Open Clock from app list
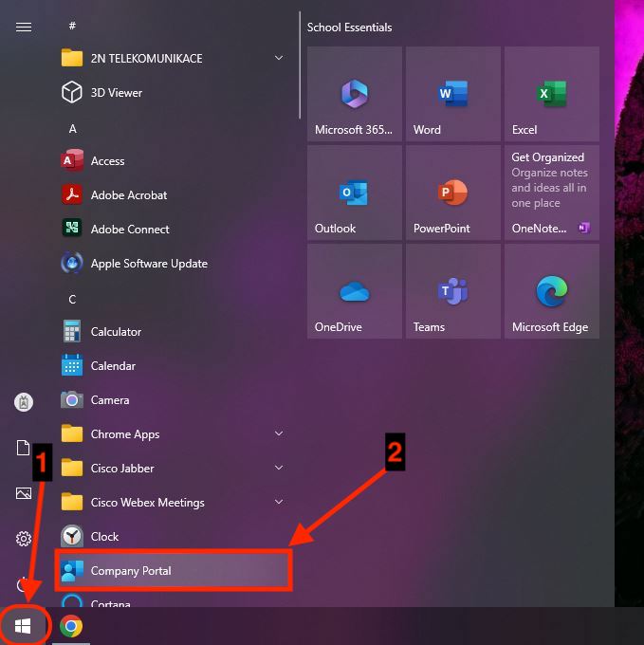The height and width of the screenshot is (645, 644). click(173, 536)
